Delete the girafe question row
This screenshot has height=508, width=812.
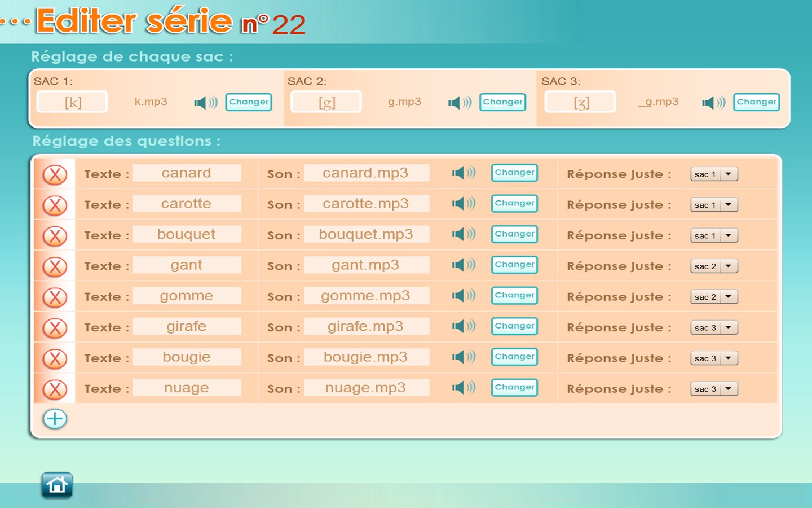[55, 328]
